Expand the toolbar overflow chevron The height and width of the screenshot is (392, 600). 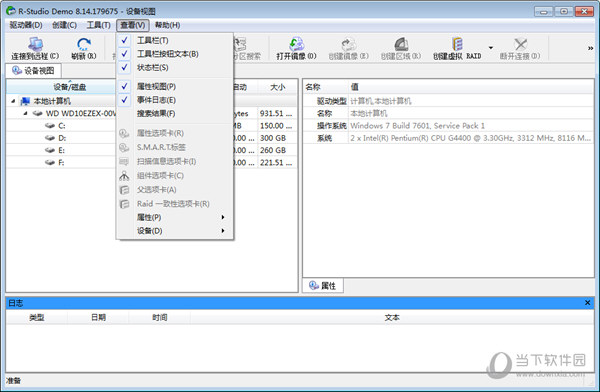pos(590,48)
